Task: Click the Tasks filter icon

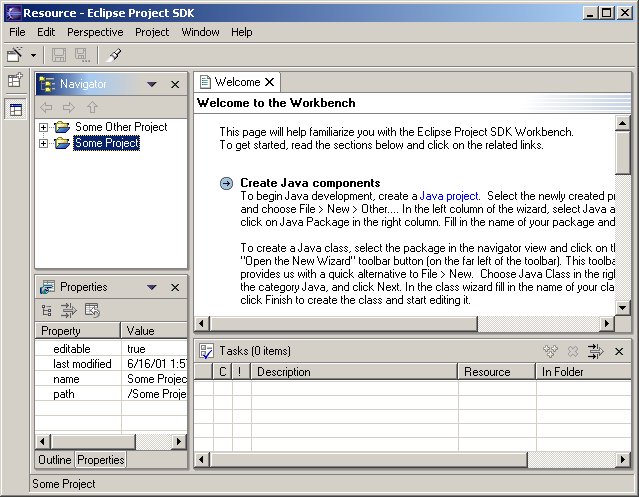Action: [595, 351]
